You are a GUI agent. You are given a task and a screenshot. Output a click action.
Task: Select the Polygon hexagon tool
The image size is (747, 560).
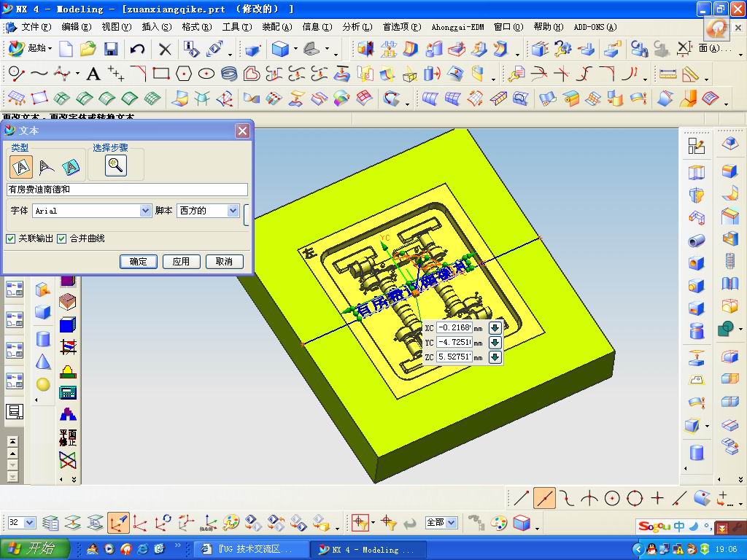[x=184, y=74]
